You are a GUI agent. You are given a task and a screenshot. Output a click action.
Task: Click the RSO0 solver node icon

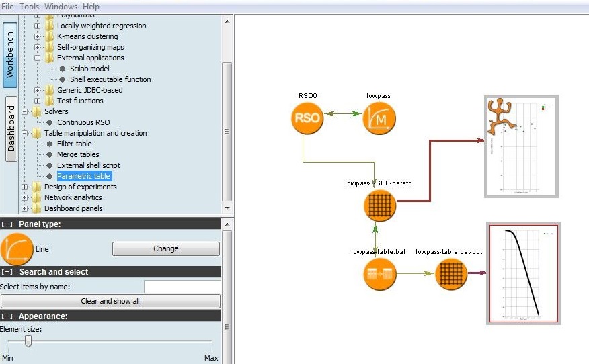(x=308, y=118)
